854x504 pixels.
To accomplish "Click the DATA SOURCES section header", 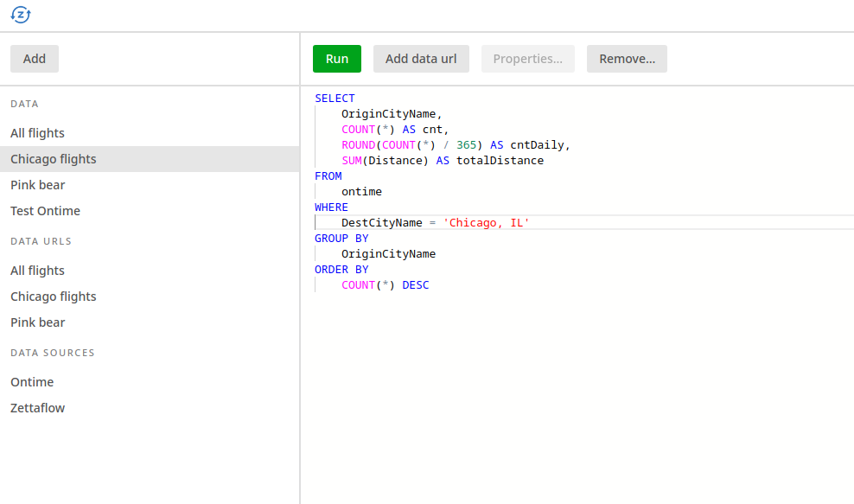I will coord(52,353).
